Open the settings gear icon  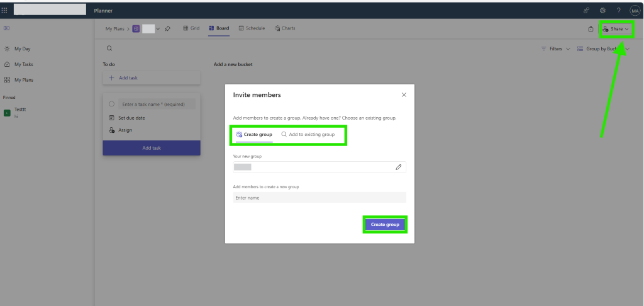pyautogui.click(x=602, y=10)
